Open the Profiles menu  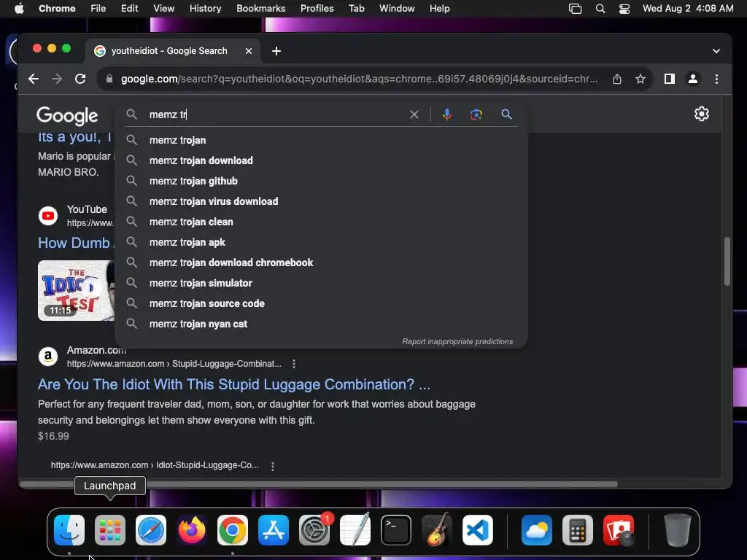[317, 9]
